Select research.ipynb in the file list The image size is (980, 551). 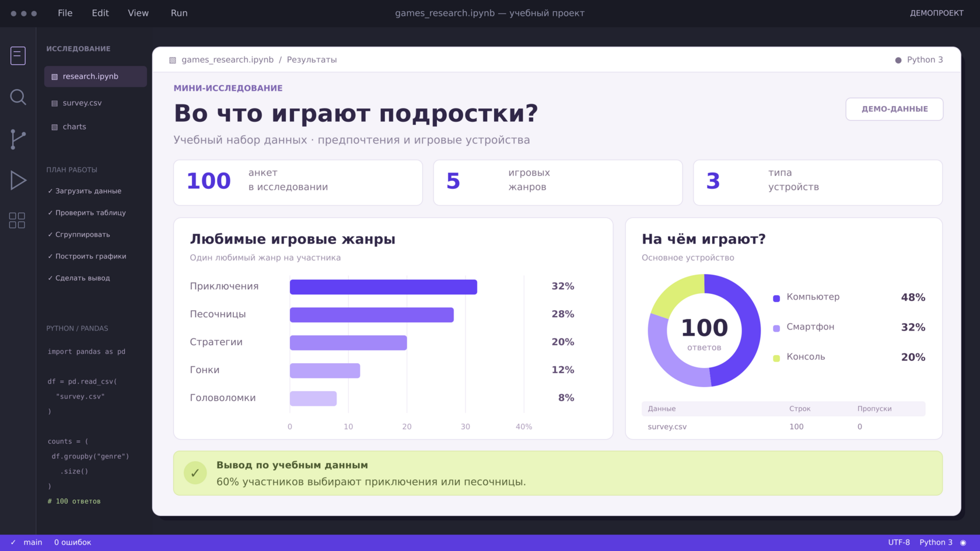point(96,76)
